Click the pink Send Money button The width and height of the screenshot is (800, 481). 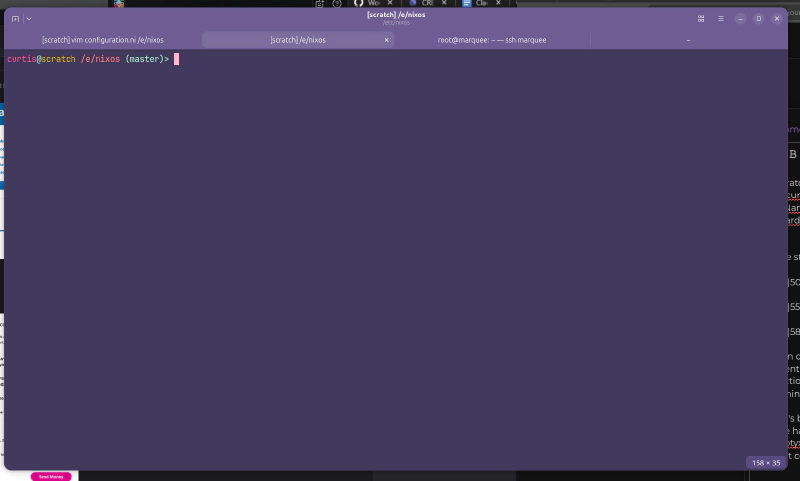pos(50,476)
